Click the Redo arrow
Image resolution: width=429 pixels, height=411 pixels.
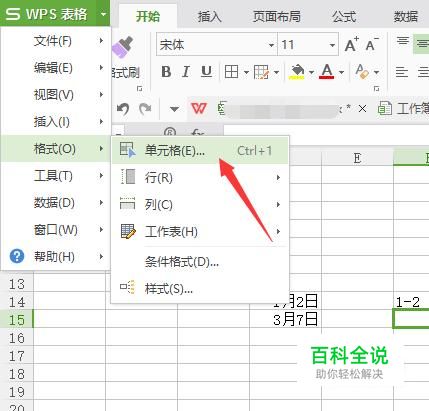click(145, 109)
